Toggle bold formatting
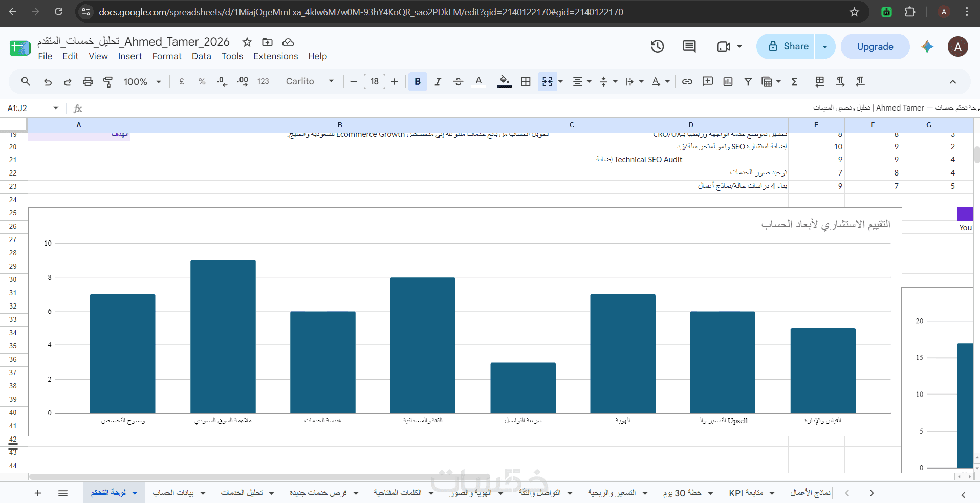This screenshot has height=503, width=980. click(x=418, y=82)
